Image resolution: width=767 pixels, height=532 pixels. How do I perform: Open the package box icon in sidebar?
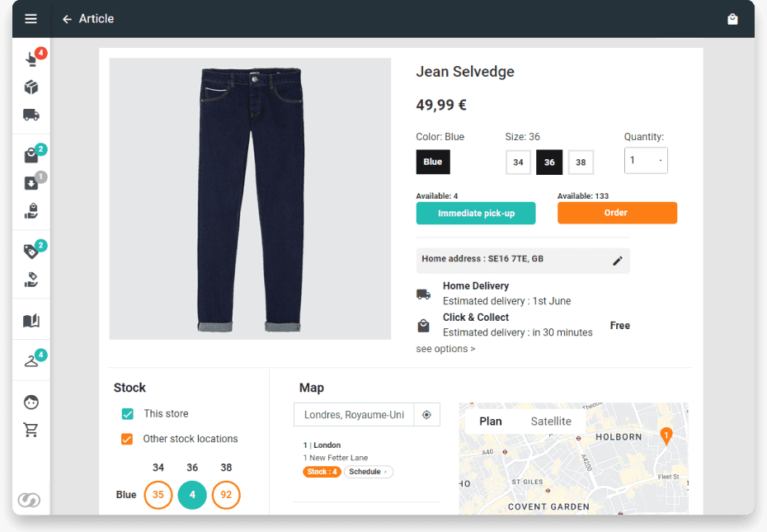pyautogui.click(x=31, y=87)
